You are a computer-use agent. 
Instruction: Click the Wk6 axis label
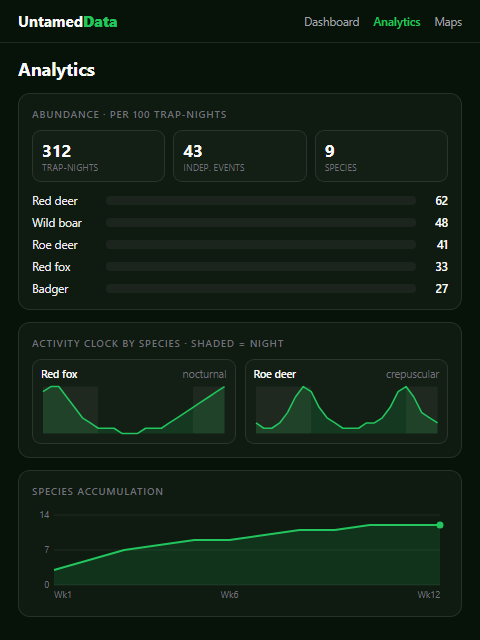[229, 595]
